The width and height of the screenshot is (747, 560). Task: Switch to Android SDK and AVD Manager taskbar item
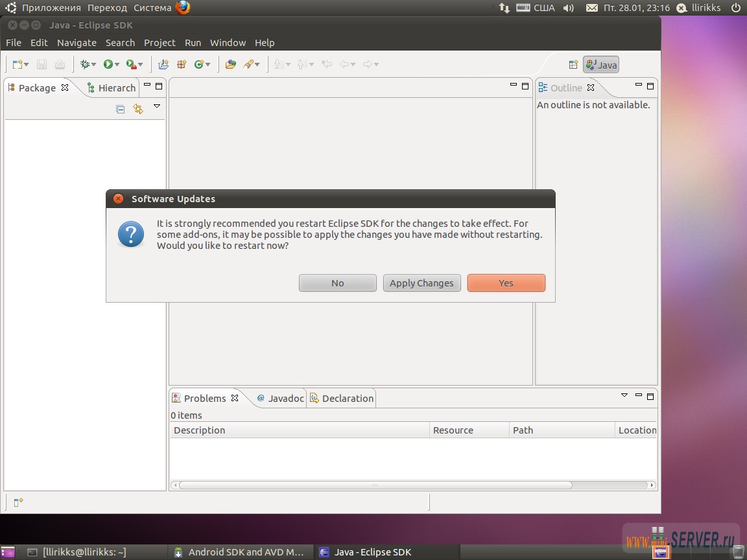(240, 552)
